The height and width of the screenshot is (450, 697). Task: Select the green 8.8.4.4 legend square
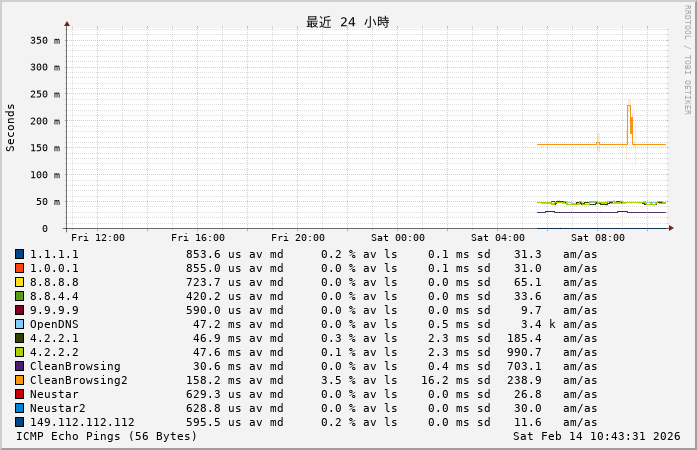tap(20, 296)
